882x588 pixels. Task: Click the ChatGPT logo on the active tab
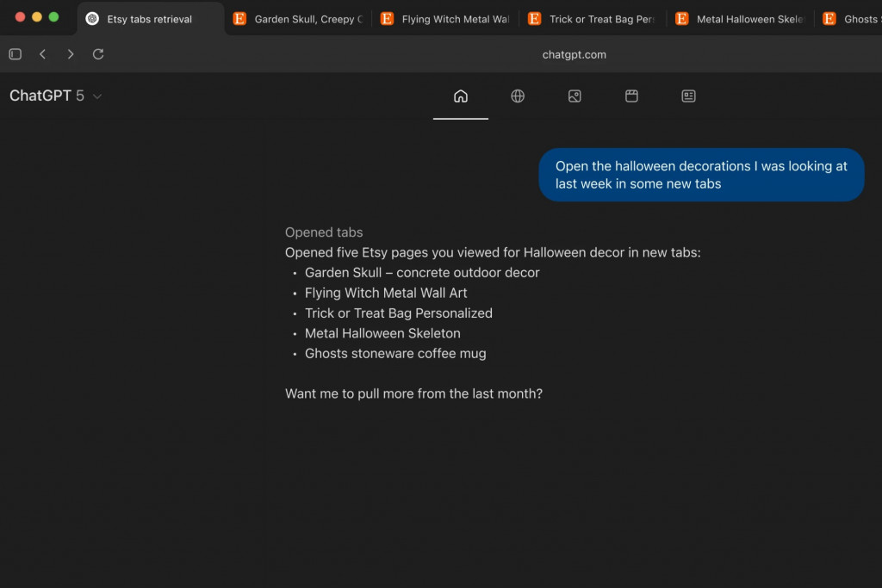click(92, 16)
